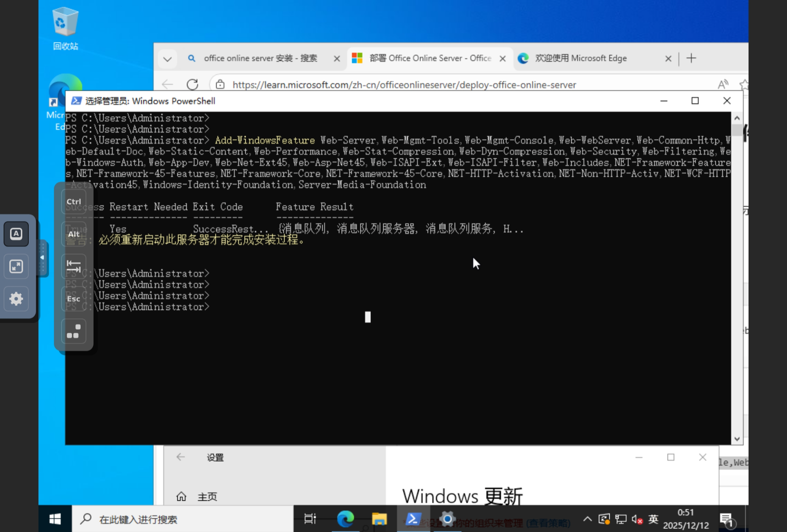Click the Edge refresh page icon
787x532 pixels.
(192, 84)
